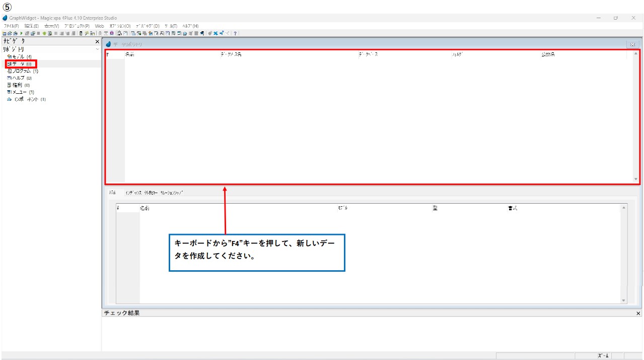
Task: Select the データ repository item
Action: pyautogui.click(x=21, y=64)
